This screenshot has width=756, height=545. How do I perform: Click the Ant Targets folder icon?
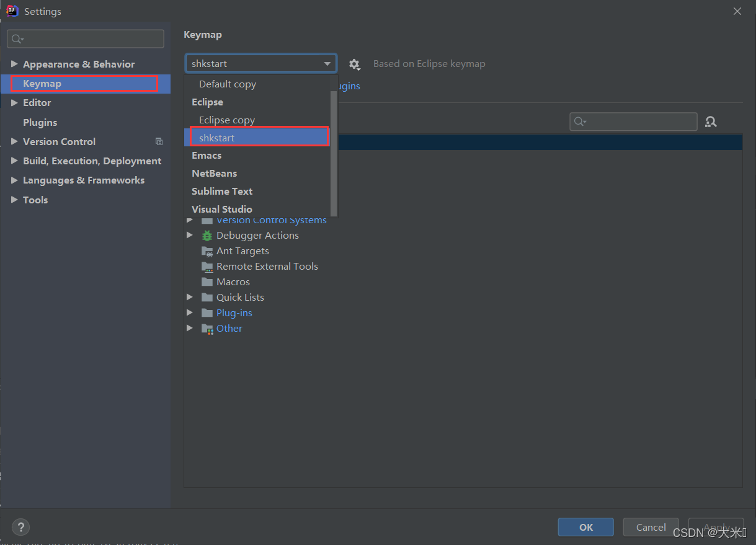click(x=207, y=251)
